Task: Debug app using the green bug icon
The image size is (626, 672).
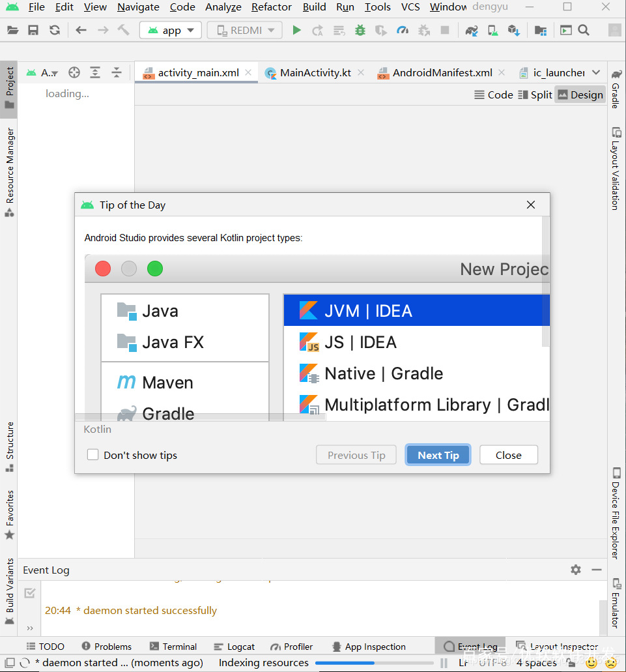Action: (360, 31)
